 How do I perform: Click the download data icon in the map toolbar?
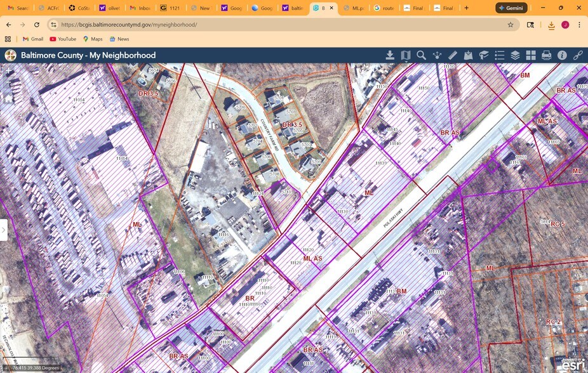click(390, 55)
